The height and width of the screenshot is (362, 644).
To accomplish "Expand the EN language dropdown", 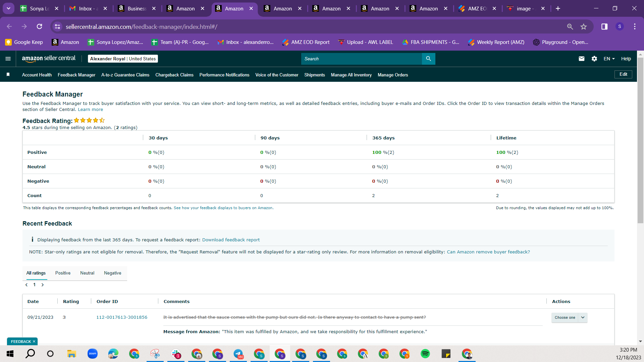I will (x=609, y=59).
